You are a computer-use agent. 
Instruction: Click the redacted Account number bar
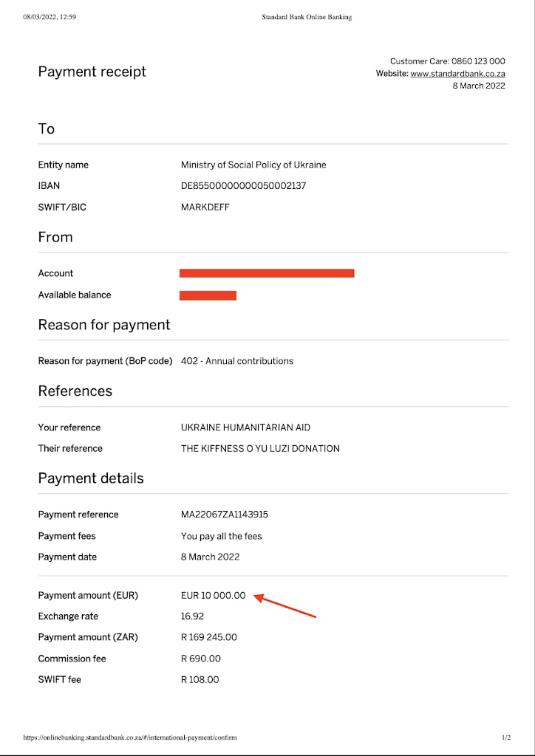267,273
